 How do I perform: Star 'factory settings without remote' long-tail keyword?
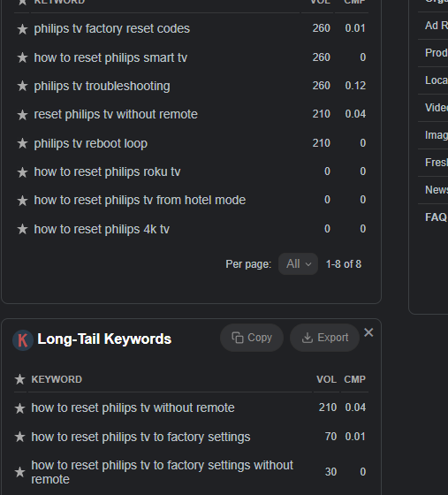[19, 472]
